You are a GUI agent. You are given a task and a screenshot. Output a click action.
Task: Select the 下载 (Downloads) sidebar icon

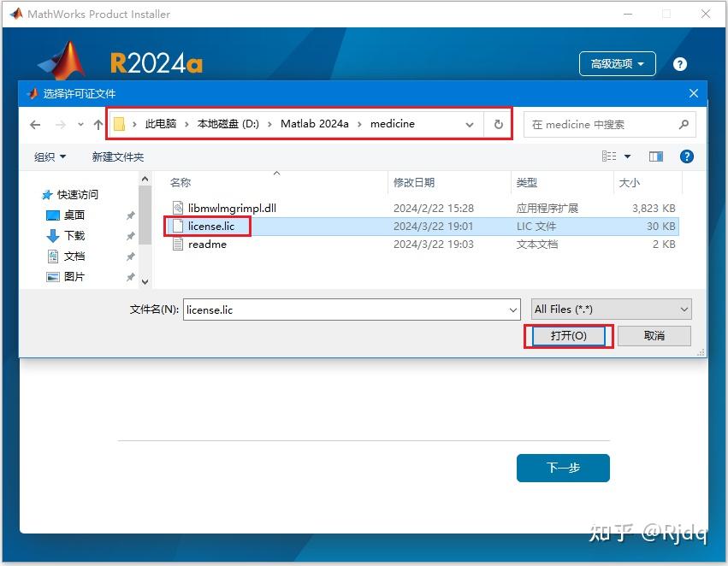point(52,235)
